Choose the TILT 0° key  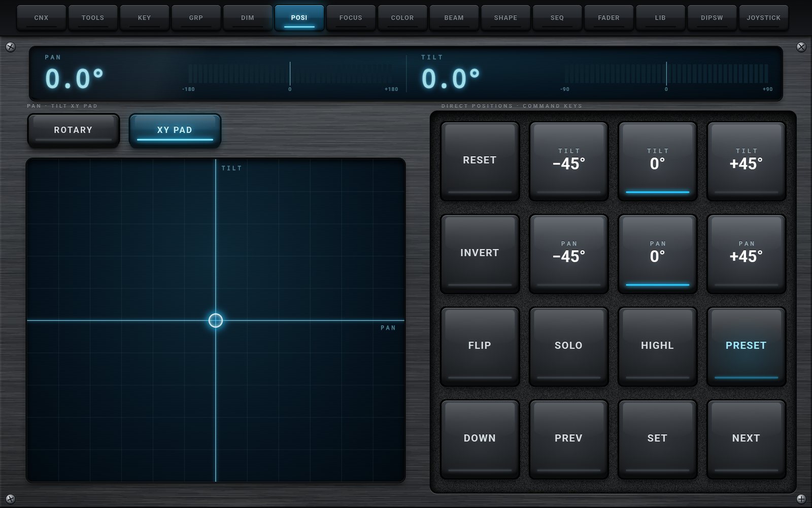pos(657,161)
